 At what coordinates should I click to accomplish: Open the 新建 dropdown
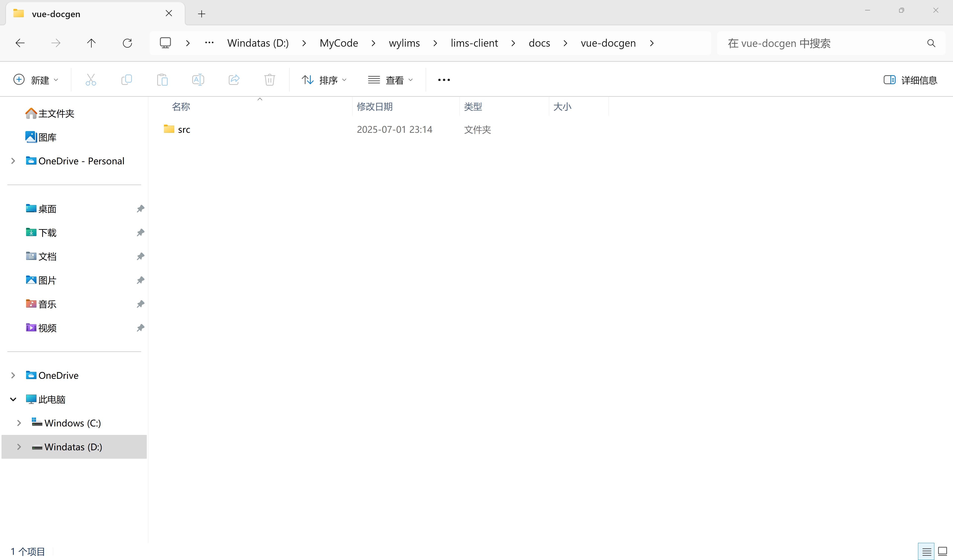[x=36, y=80]
